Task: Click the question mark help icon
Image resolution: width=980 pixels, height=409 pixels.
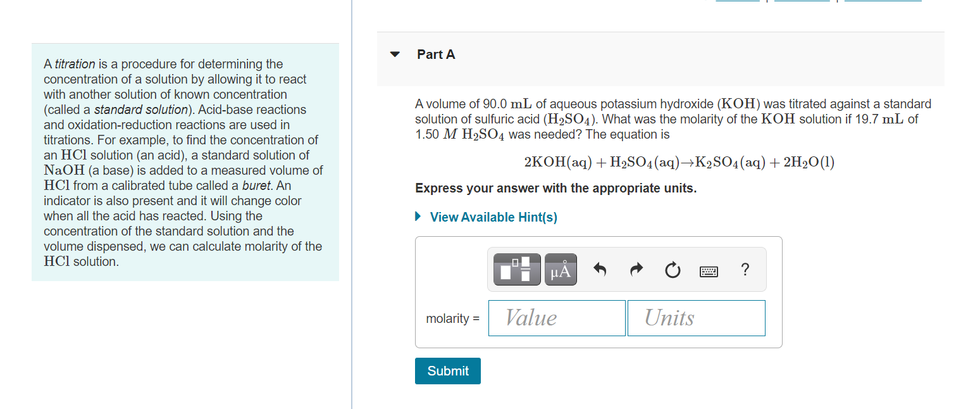Action: click(x=745, y=270)
